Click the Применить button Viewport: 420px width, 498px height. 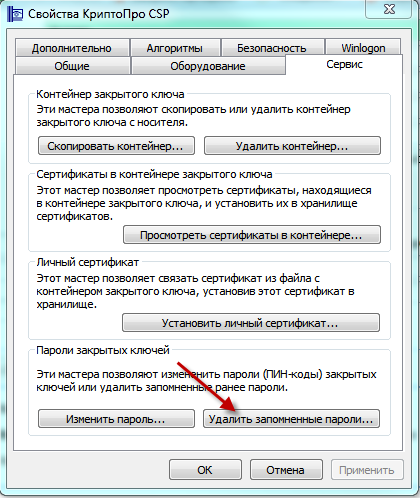[x=367, y=470]
